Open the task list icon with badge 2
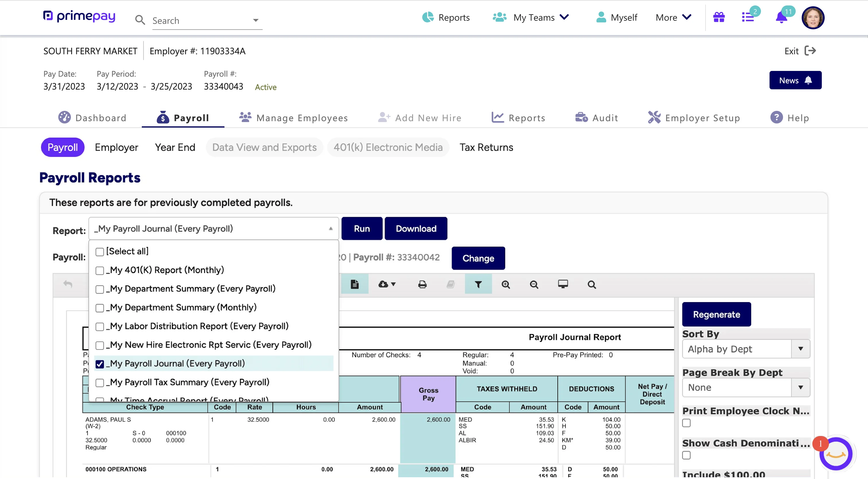 (748, 17)
